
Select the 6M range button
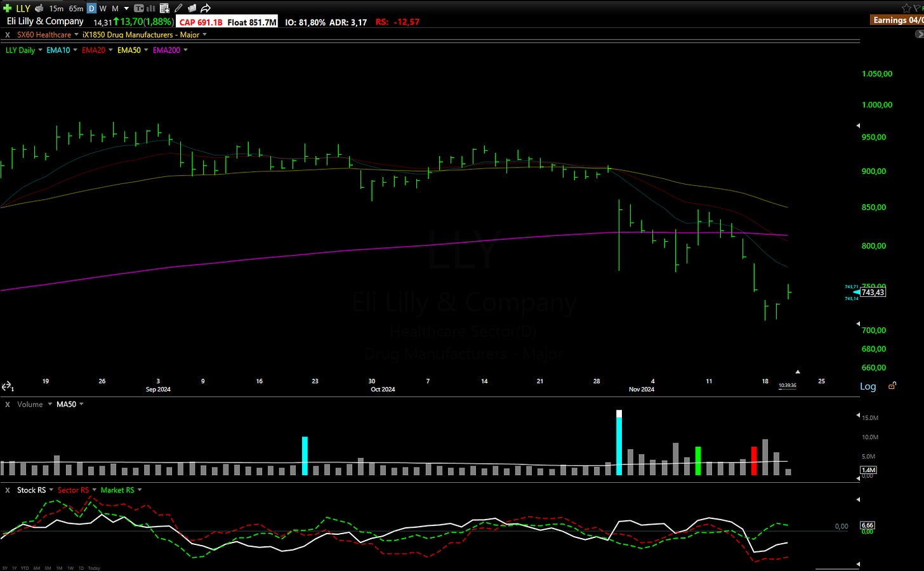[37, 568]
